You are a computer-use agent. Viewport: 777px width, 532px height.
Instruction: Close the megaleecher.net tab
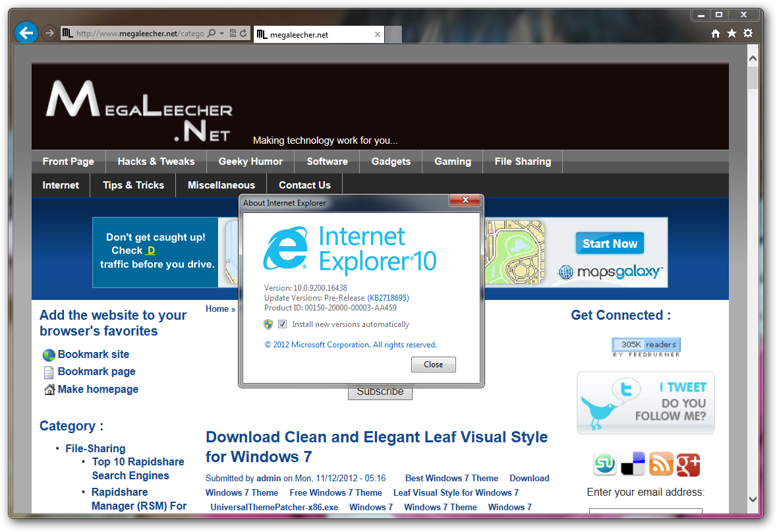point(378,34)
